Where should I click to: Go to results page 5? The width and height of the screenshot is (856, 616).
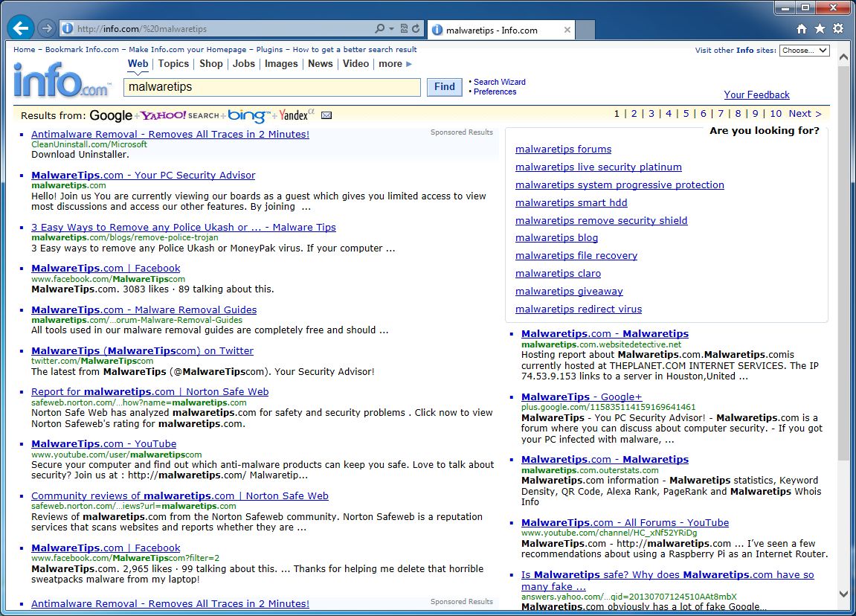tap(686, 114)
